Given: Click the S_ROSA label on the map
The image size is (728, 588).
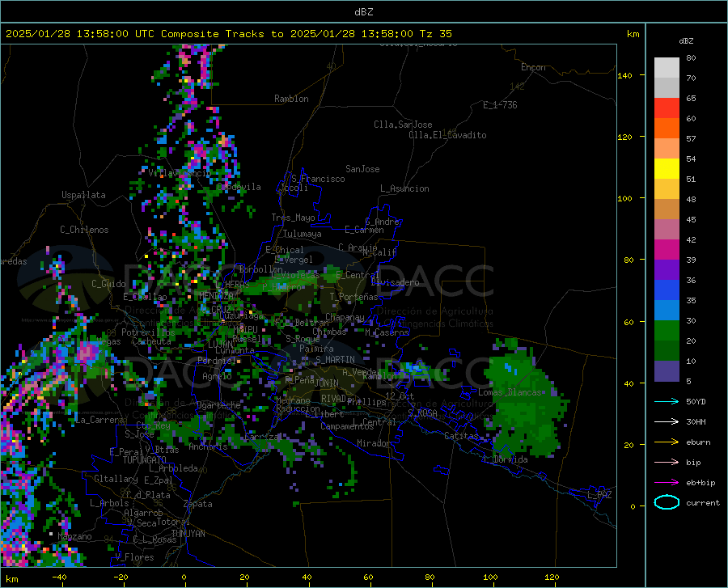Looking at the screenshot, I should click(422, 412).
